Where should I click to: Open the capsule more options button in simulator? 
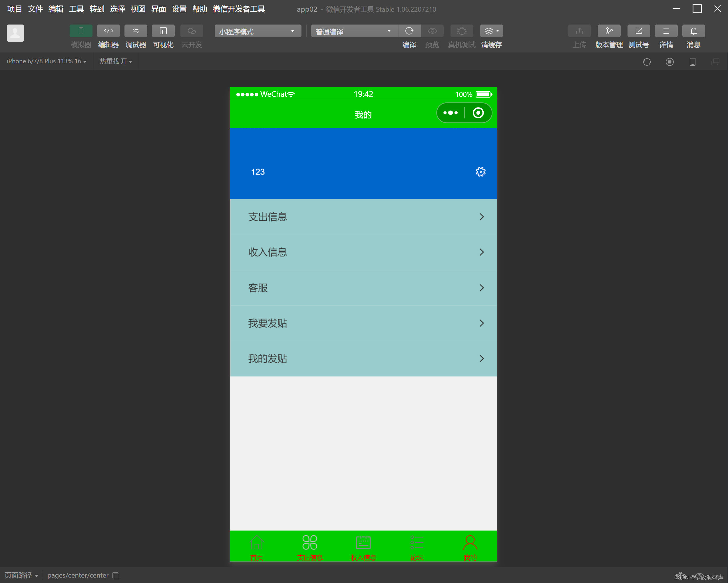point(451,113)
